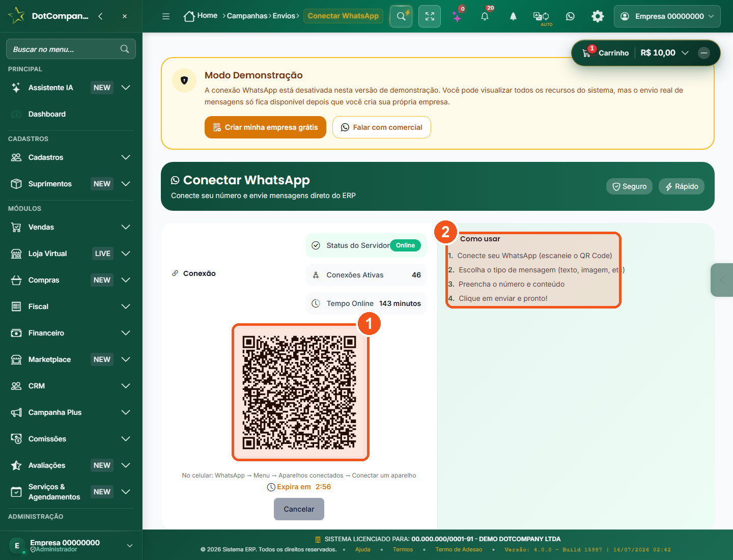Open the settings gear icon
Viewport: 733px width, 560px height.
pos(598,16)
